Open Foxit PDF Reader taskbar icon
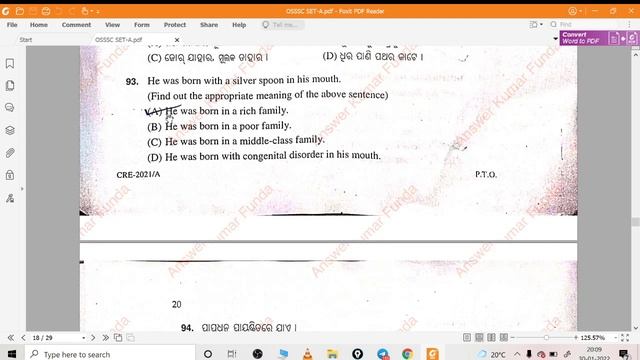The width and height of the screenshot is (640, 360). (x=432, y=354)
